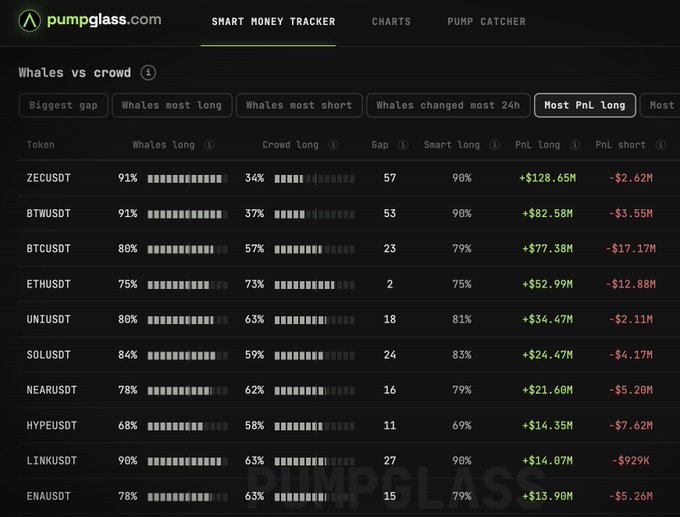Click +$21.60M PnL long for NEARUSDT
The width and height of the screenshot is (680, 517).
click(548, 390)
